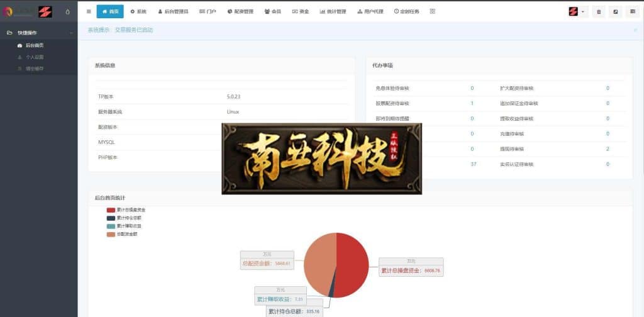Open the 用户代理 menu
644x317 pixels.
[370, 11]
